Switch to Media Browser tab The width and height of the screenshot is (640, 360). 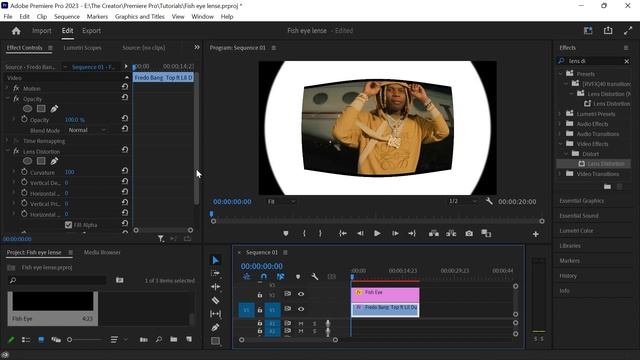102,252
